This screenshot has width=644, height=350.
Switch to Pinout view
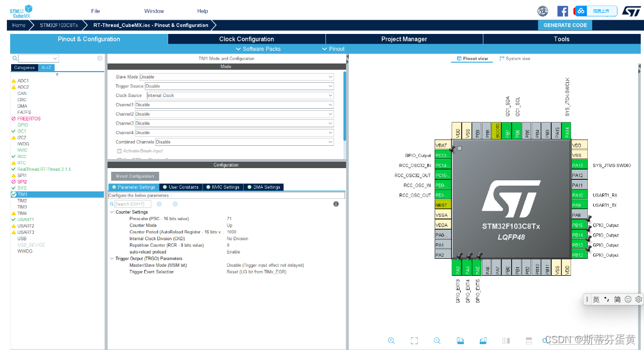click(x=472, y=58)
